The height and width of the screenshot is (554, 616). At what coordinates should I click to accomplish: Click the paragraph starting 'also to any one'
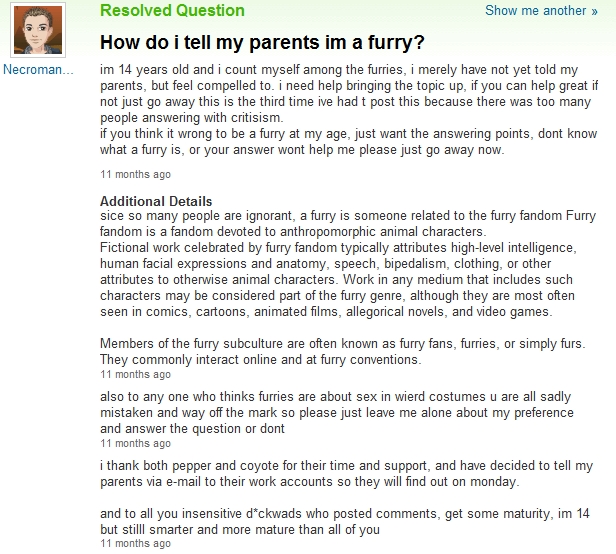click(x=337, y=413)
